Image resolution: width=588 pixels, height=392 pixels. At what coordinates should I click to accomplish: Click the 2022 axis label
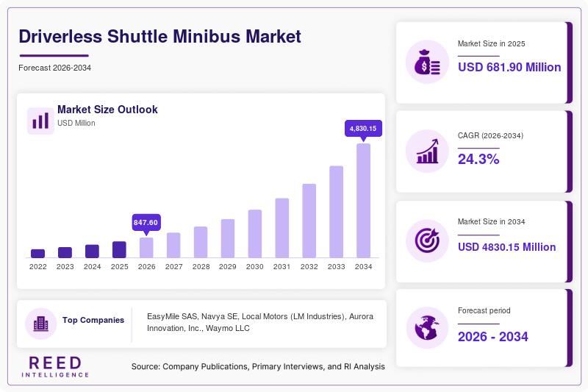[x=38, y=267]
